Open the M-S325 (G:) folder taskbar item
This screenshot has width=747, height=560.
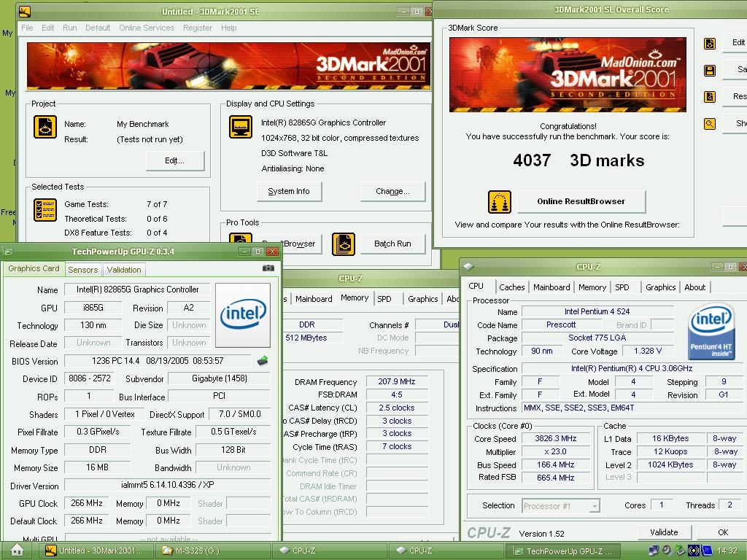tap(213, 551)
